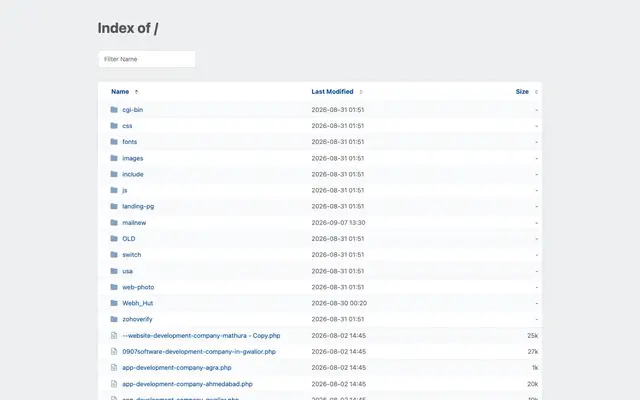The image size is (640, 400).
Task: Open app-development-company-agra.php file link
Action: coord(177,368)
